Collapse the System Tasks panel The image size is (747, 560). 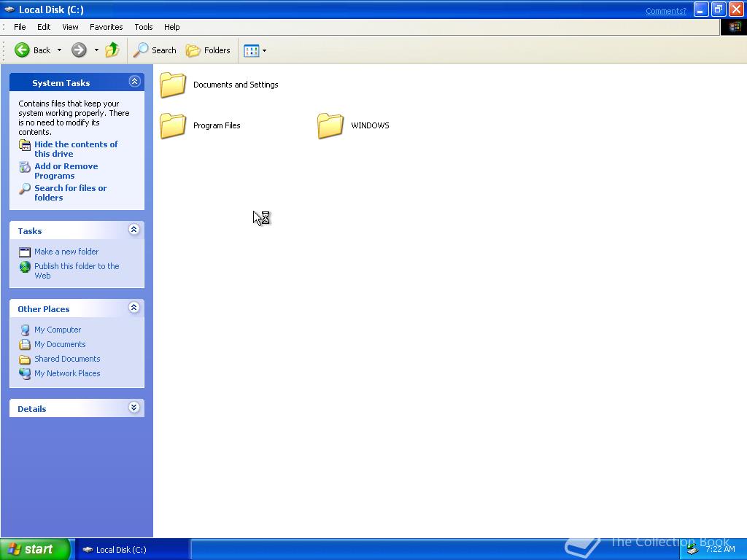134,82
